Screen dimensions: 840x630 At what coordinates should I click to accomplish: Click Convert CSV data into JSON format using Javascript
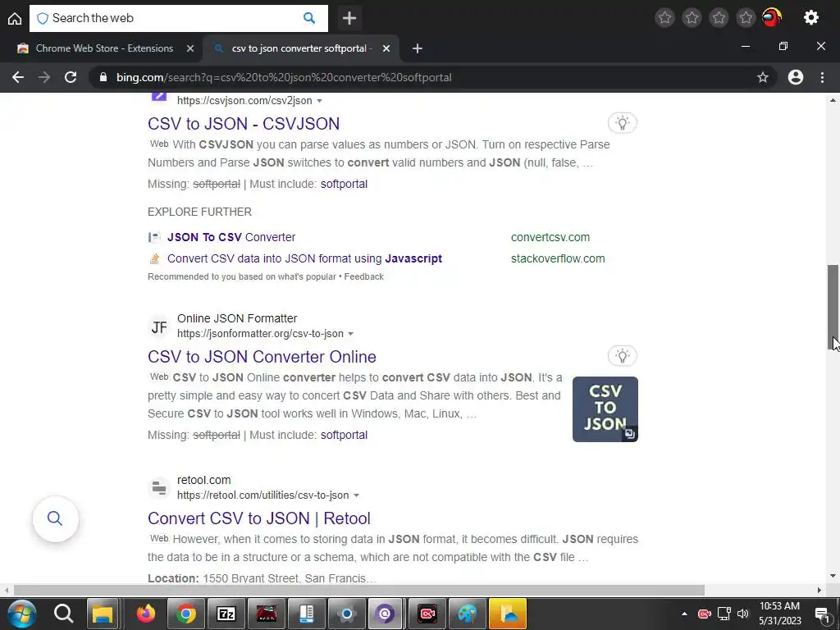click(x=305, y=258)
